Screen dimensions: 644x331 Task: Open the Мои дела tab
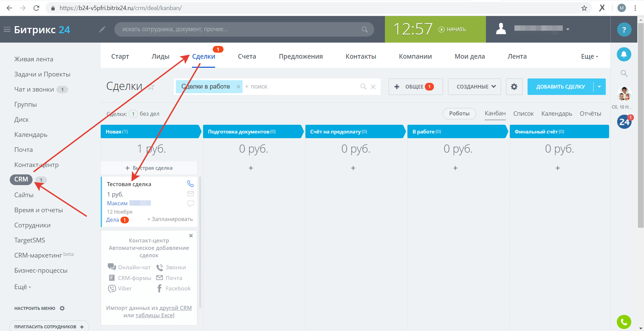[x=469, y=56]
